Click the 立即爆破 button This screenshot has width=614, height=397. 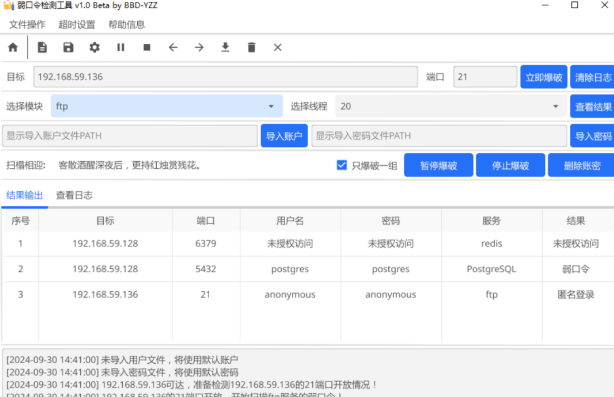coord(544,77)
